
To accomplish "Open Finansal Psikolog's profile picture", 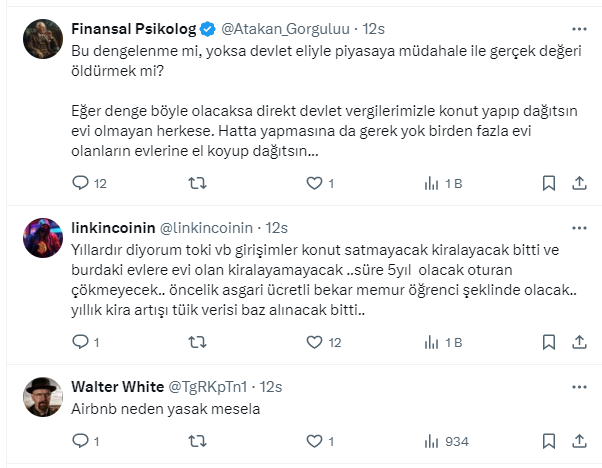I will pyautogui.click(x=44, y=38).
